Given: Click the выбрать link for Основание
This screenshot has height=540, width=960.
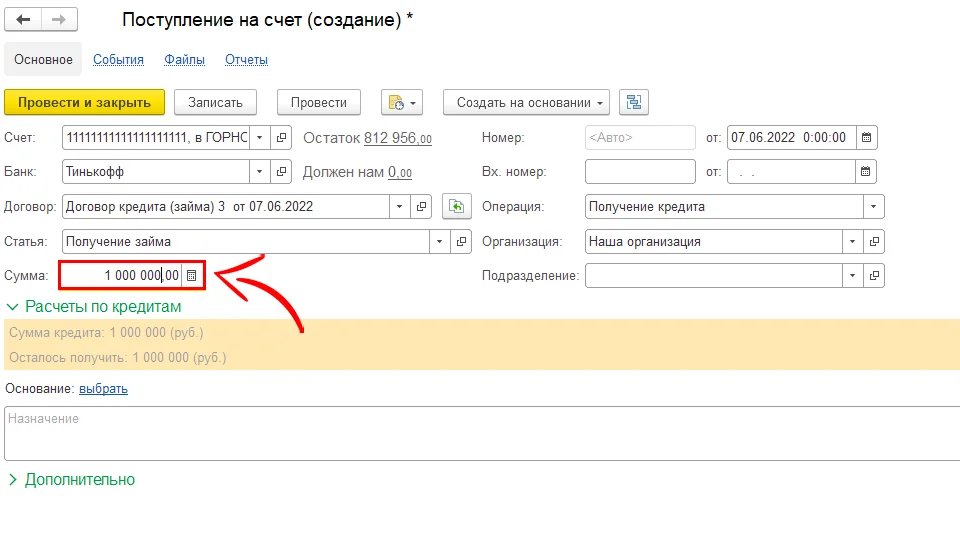Looking at the screenshot, I should click(103, 389).
